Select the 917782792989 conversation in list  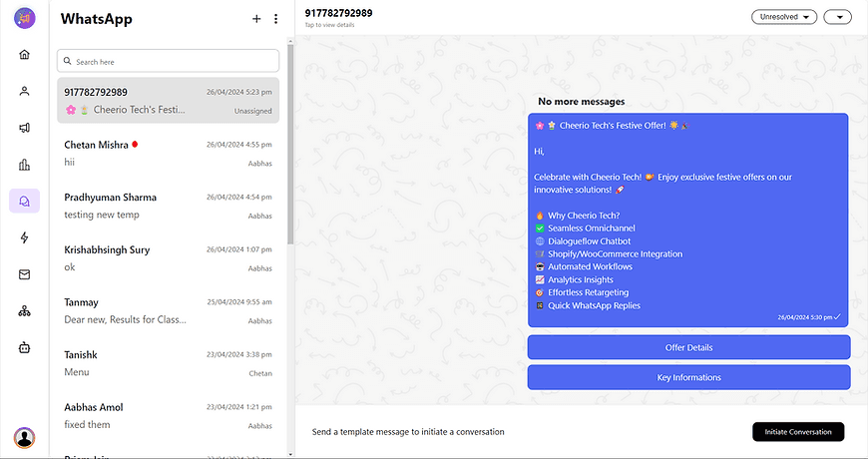pos(168,100)
